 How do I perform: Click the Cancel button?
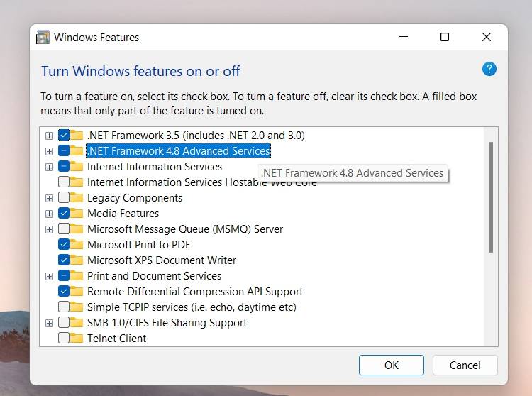[x=465, y=365]
